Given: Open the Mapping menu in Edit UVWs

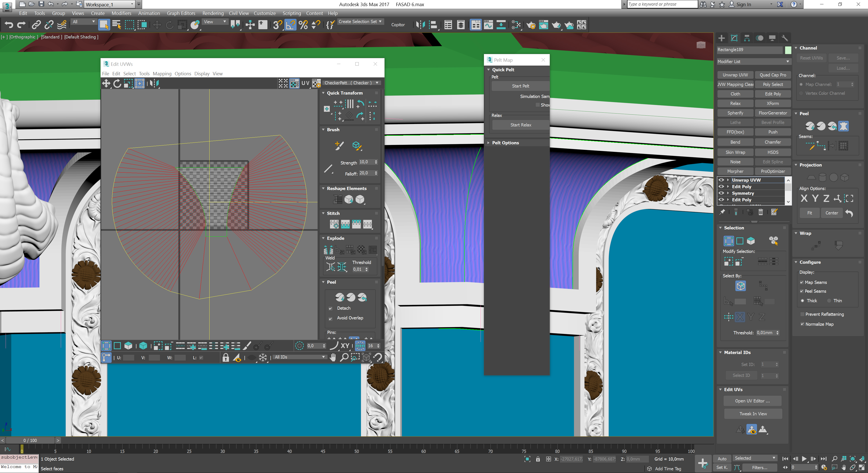Looking at the screenshot, I should pos(162,74).
